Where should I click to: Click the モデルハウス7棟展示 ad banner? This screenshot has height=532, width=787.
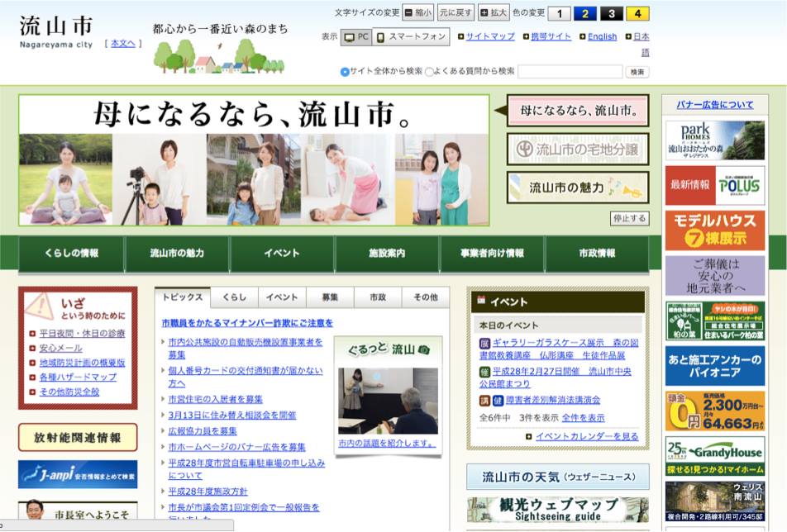[x=715, y=230]
